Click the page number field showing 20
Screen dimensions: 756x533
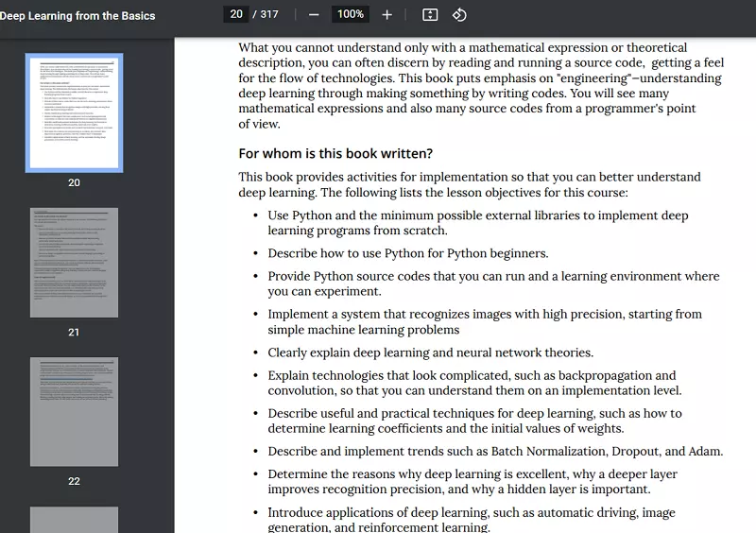pyautogui.click(x=236, y=14)
